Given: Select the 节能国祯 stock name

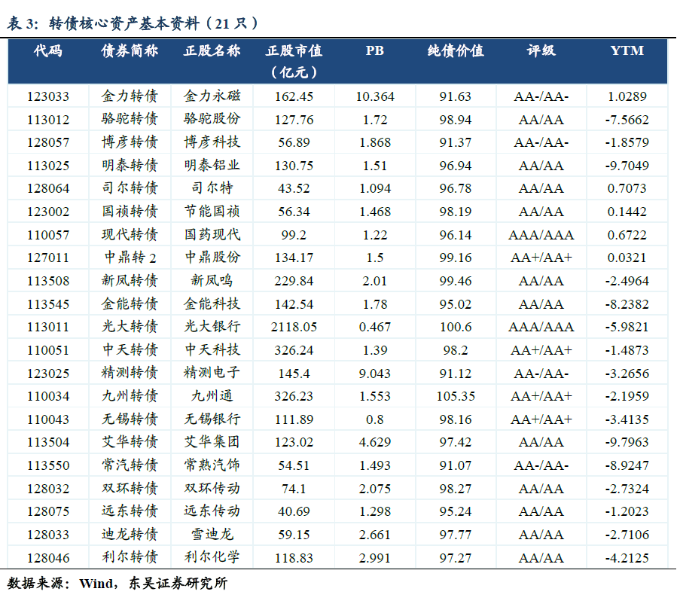Looking at the screenshot, I should coord(212,212).
